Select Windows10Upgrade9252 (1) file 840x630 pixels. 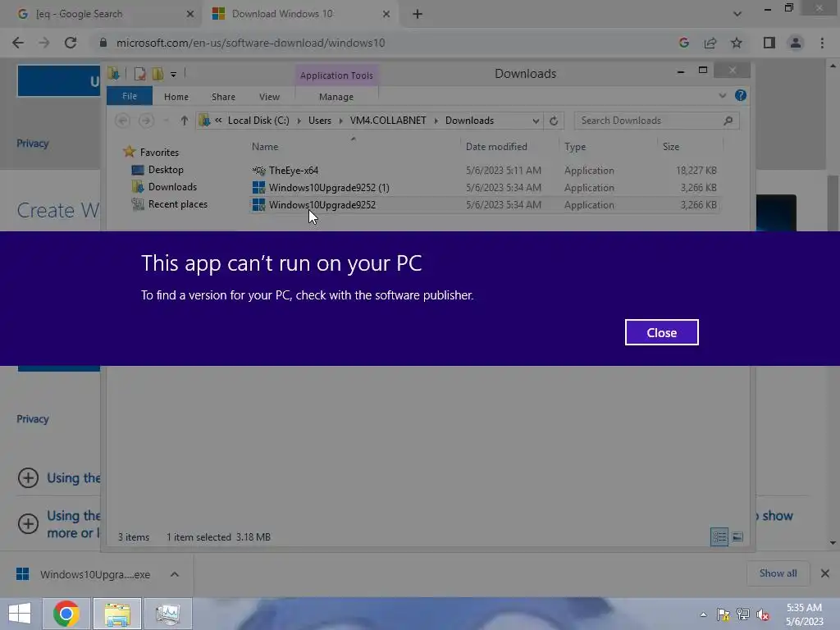coord(328,188)
